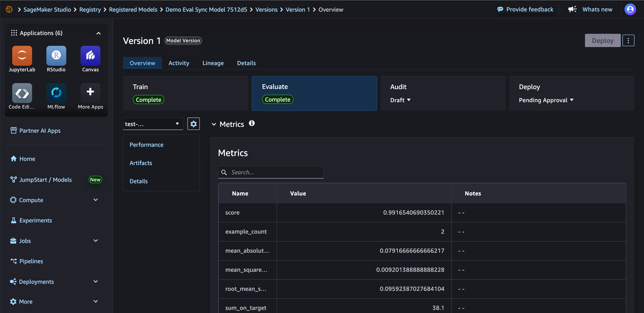Click the Provide feedback chat icon

point(500,10)
